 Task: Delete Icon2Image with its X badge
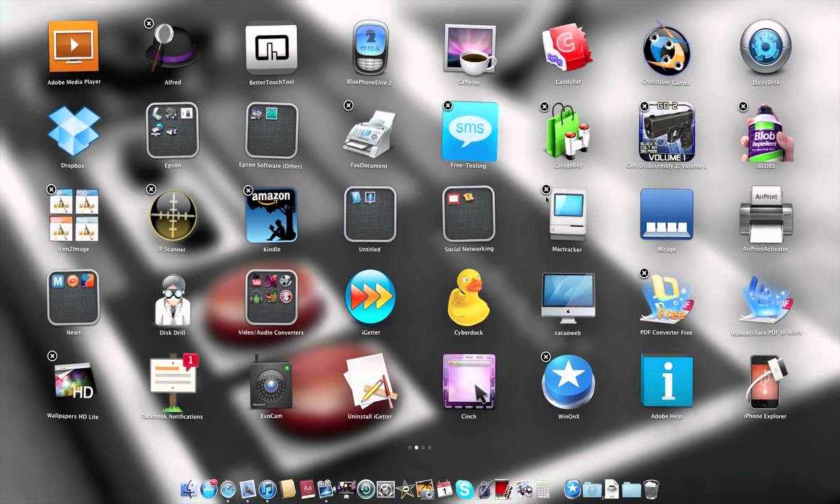pos(51,190)
